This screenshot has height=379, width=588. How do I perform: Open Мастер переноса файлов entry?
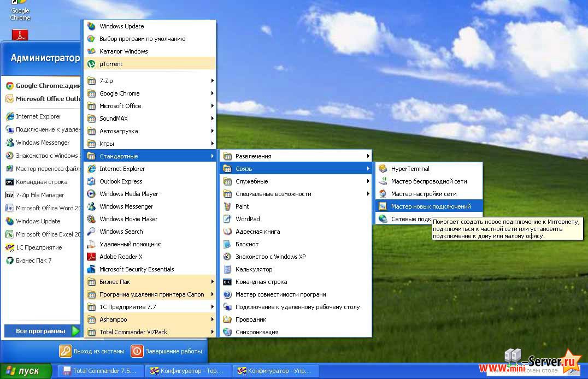(x=42, y=169)
